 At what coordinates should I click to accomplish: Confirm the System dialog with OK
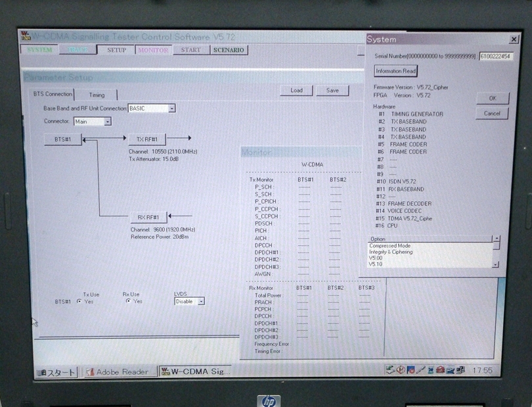pos(493,98)
